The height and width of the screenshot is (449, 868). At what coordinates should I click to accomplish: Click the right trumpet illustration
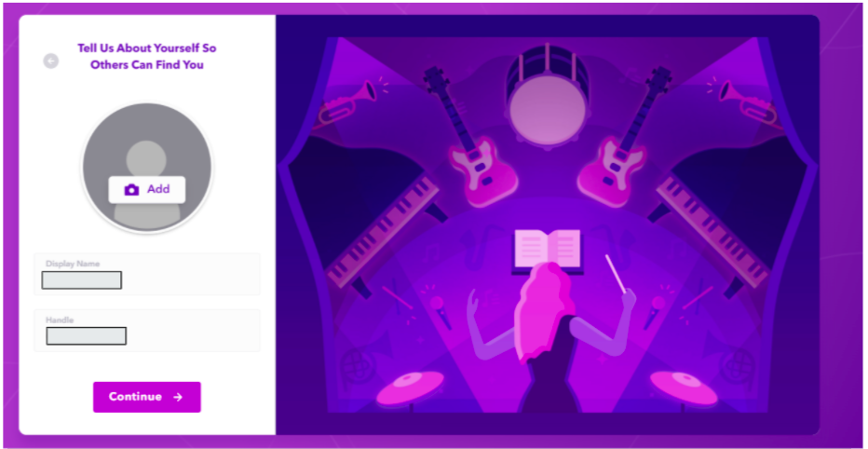(x=748, y=103)
